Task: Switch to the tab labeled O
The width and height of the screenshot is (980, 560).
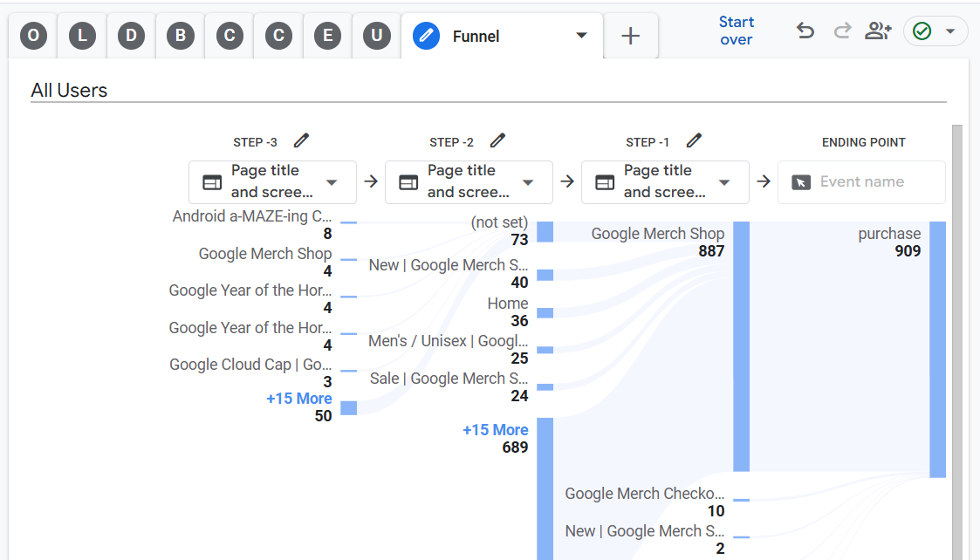Action: click(x=33, y=36)
